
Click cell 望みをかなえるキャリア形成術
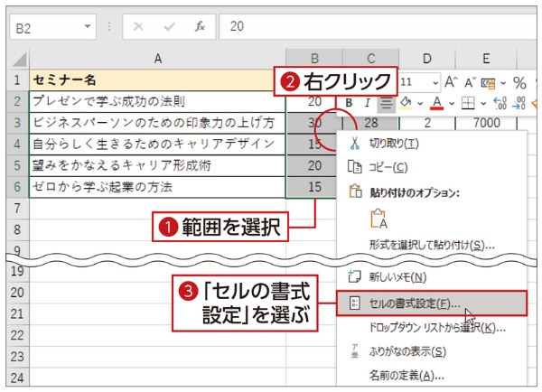coord(157,165)
